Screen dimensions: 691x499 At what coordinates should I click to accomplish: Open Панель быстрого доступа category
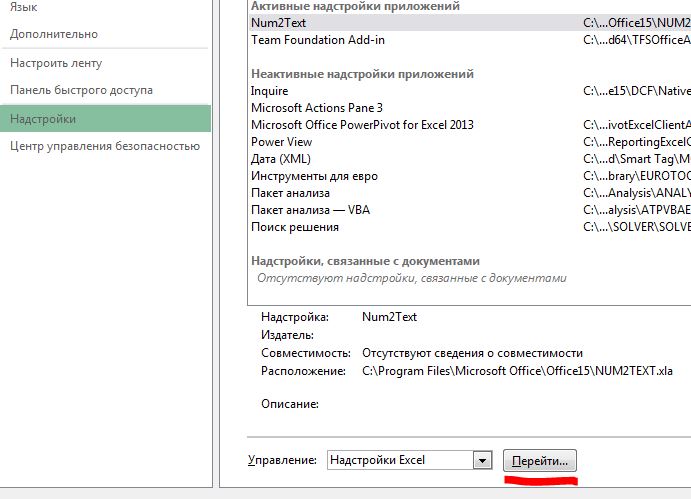[81, 90]
